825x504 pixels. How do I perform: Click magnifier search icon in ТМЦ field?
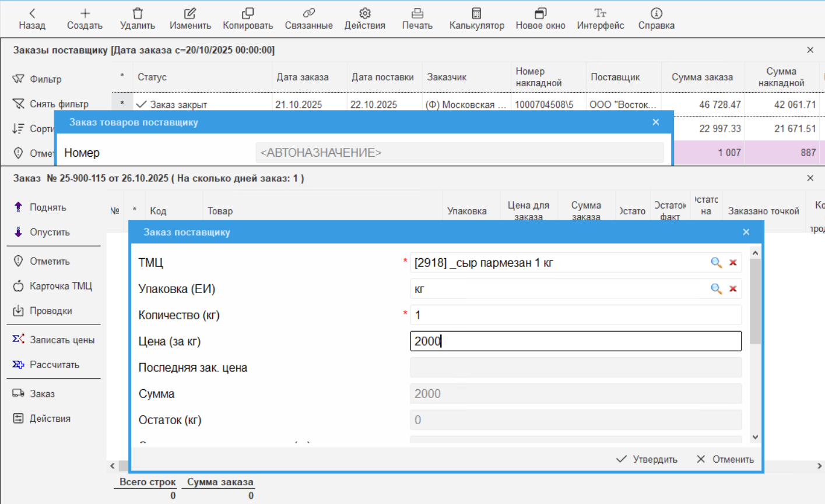coord(716,263)
